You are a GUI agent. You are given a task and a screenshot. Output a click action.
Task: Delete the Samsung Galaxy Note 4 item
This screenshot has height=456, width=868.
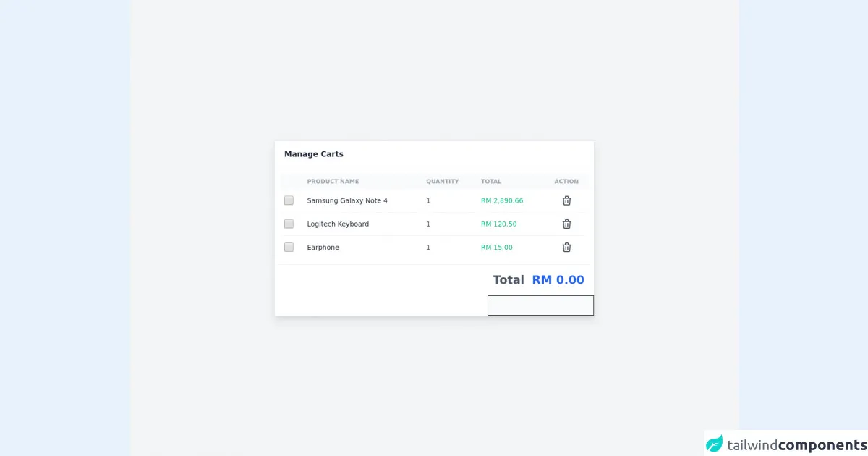[566, 200]
